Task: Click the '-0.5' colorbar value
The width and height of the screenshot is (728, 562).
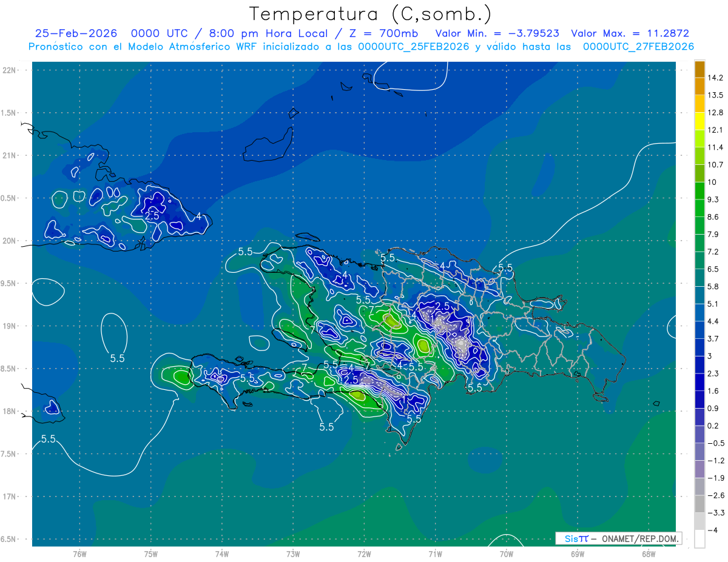Action: [x=716, y=443]
